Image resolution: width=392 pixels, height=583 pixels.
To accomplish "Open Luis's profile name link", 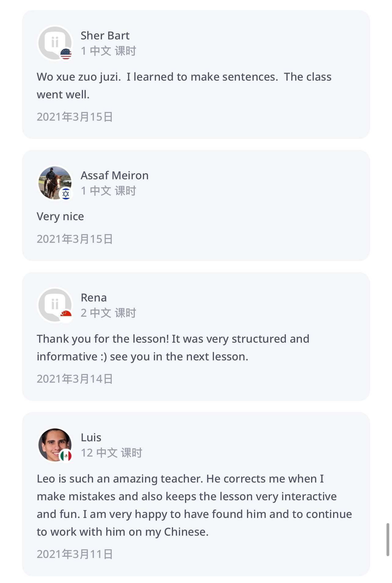I will [91, 438].
